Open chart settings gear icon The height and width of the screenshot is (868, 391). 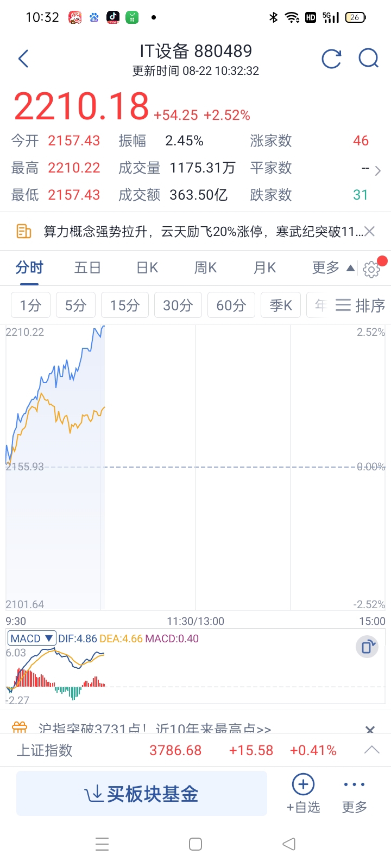pos(371,269)
